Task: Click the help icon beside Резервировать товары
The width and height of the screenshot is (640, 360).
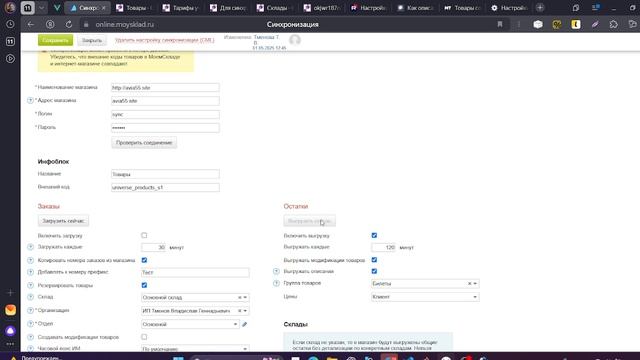Action: coord(31,286)
